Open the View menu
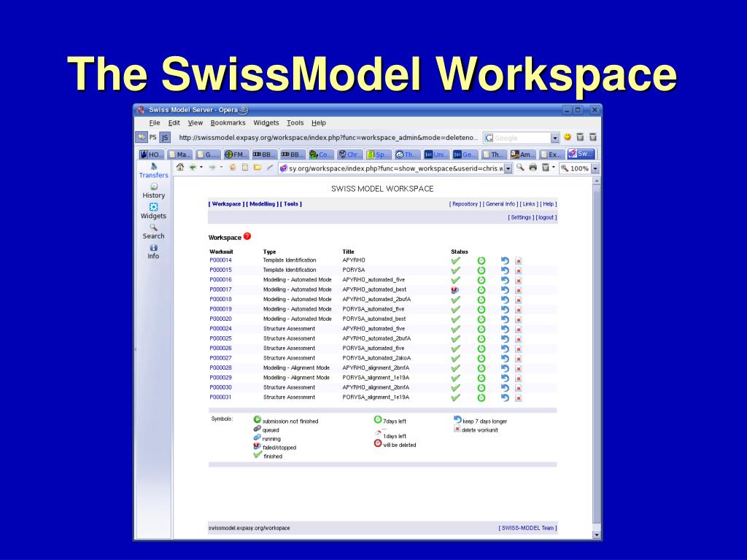This screenshot has width=747, height=560. pos(196,122)
